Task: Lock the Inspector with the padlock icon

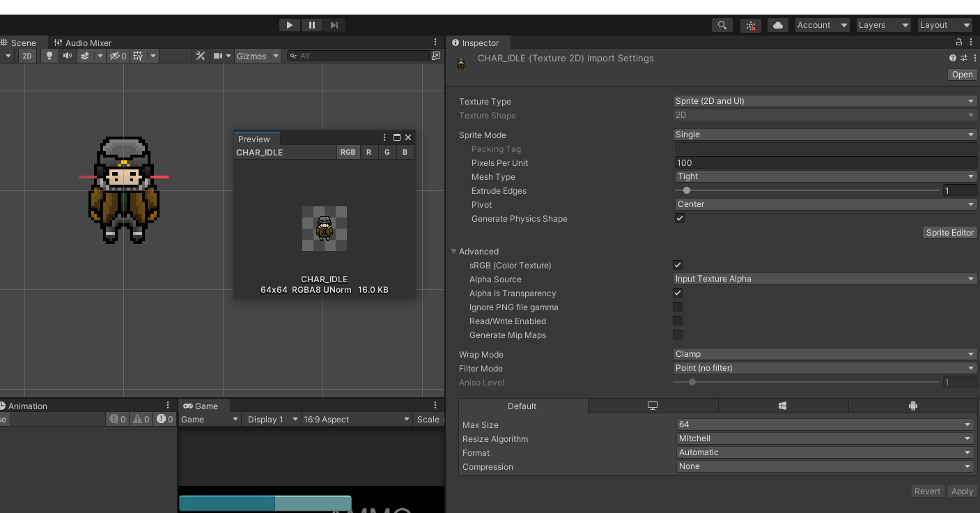Action: coord(959,43)
